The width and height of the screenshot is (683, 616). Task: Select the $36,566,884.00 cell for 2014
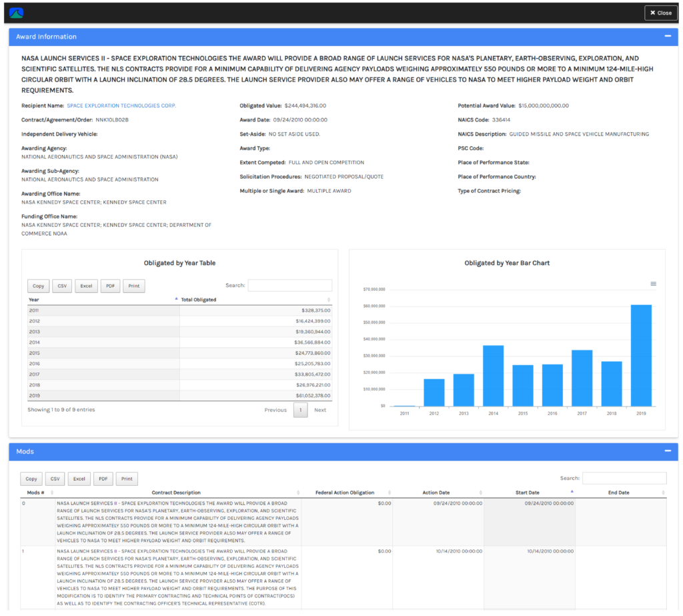coord(255,342)
